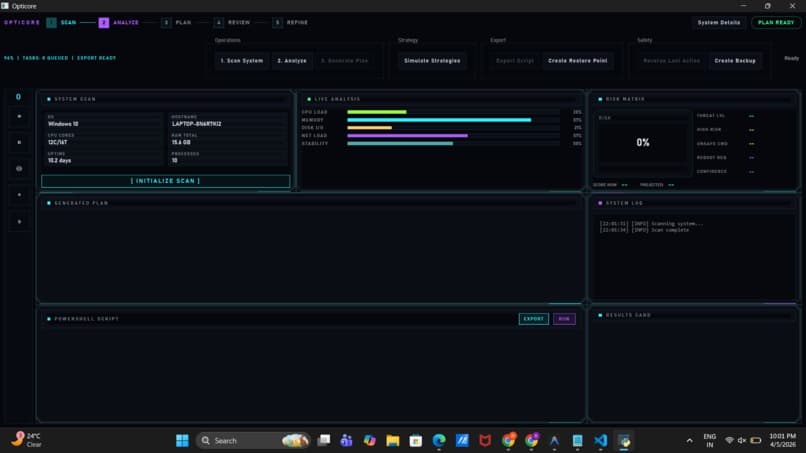Open Microsoft Edge from the taskbar

pyautogui.click(x=439, y=441)
